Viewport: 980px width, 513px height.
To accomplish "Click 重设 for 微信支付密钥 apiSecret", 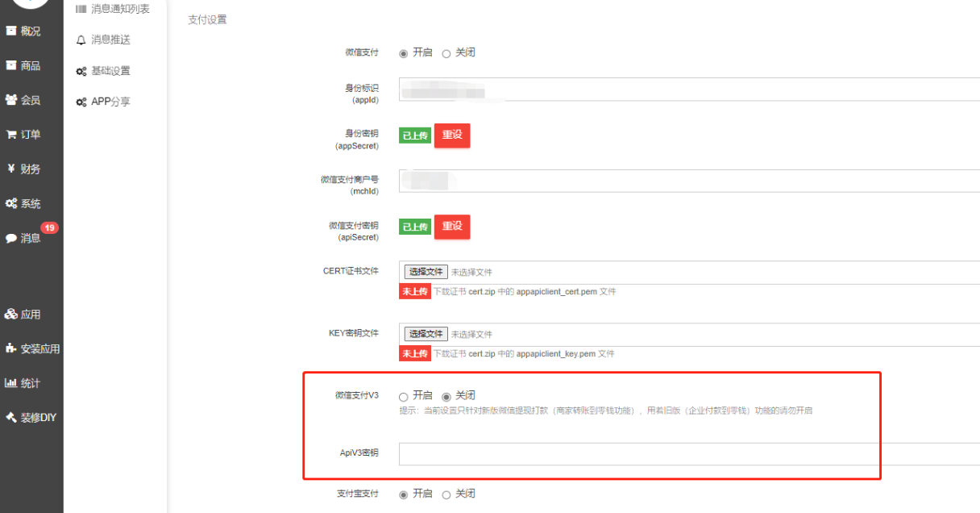I will click(x=451, y=227).
